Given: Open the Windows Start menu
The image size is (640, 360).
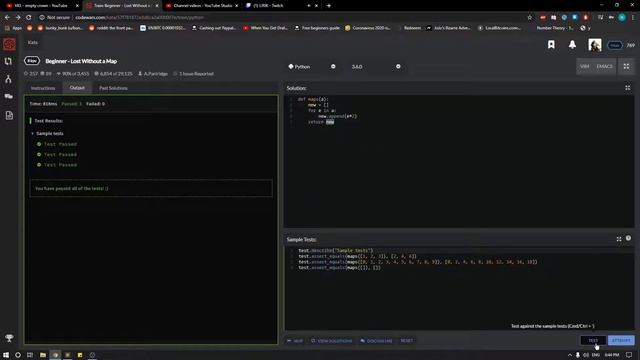Looking at the screenshot, I should point(6,355).
